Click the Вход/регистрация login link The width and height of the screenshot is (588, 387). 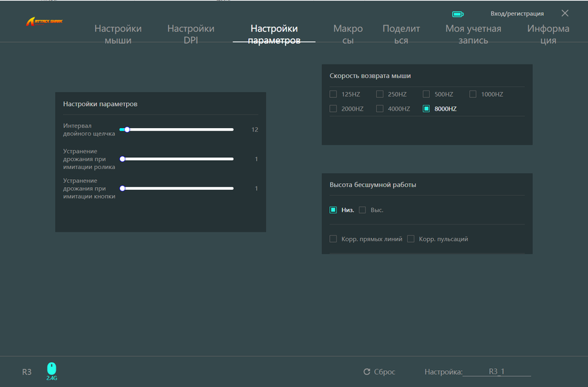pyautogui.click(x=517, y=13)
